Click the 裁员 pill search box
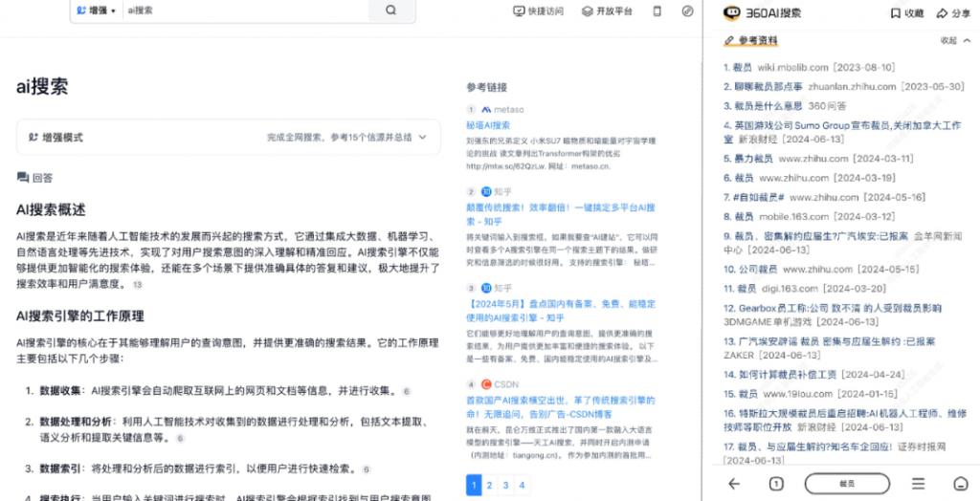The image size is (980, 501). click(x=847, y=484)
